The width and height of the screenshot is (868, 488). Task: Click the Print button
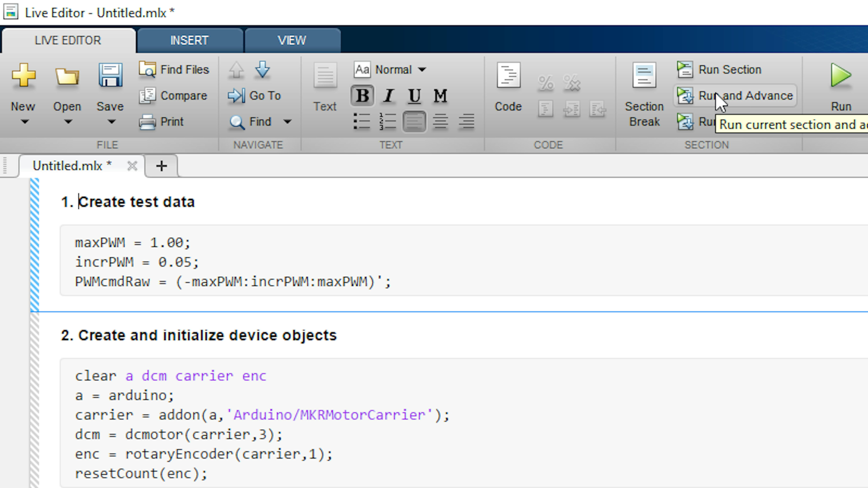tap(161, 122)
